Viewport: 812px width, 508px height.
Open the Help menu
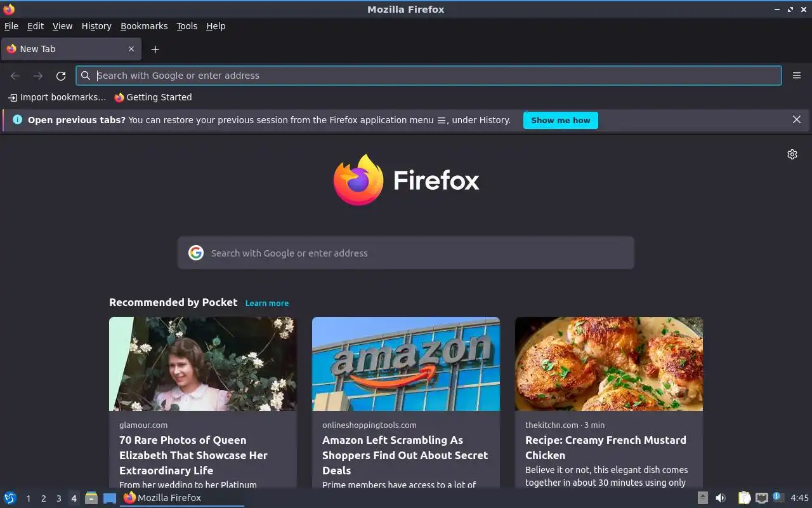click(216, 26)
